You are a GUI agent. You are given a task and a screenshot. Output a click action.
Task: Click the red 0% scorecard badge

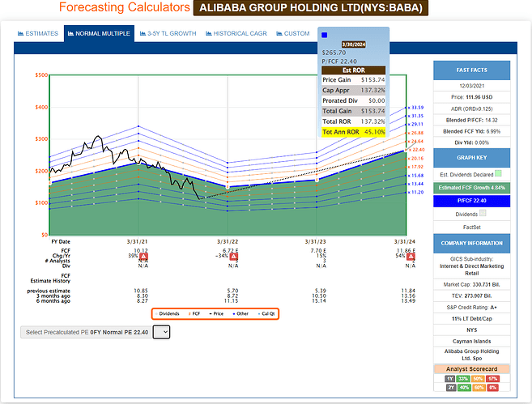tap(493, 387)
